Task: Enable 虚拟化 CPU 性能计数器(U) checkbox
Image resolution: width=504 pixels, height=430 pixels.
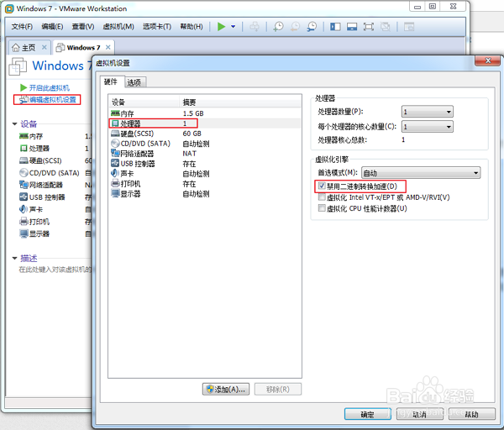Action: click(322, 208)
